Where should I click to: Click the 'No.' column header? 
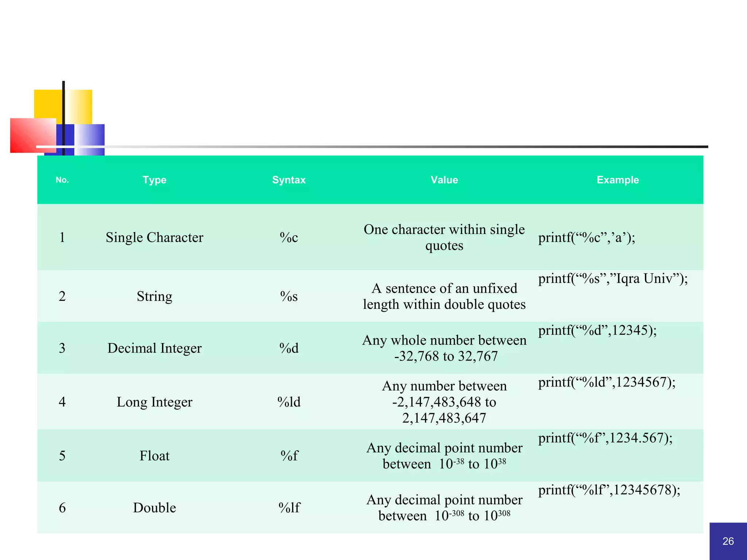click(62, 180)
